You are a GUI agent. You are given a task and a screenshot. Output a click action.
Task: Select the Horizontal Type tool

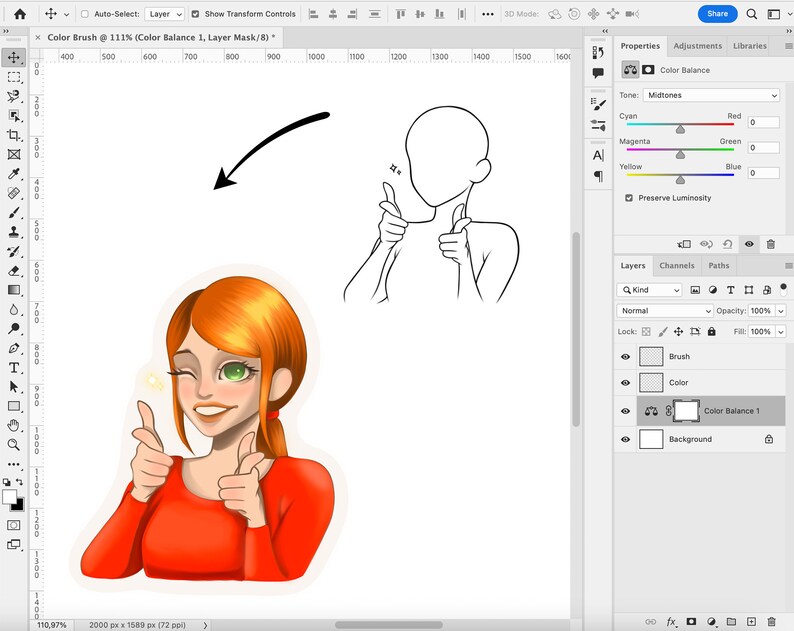[14, 368]
